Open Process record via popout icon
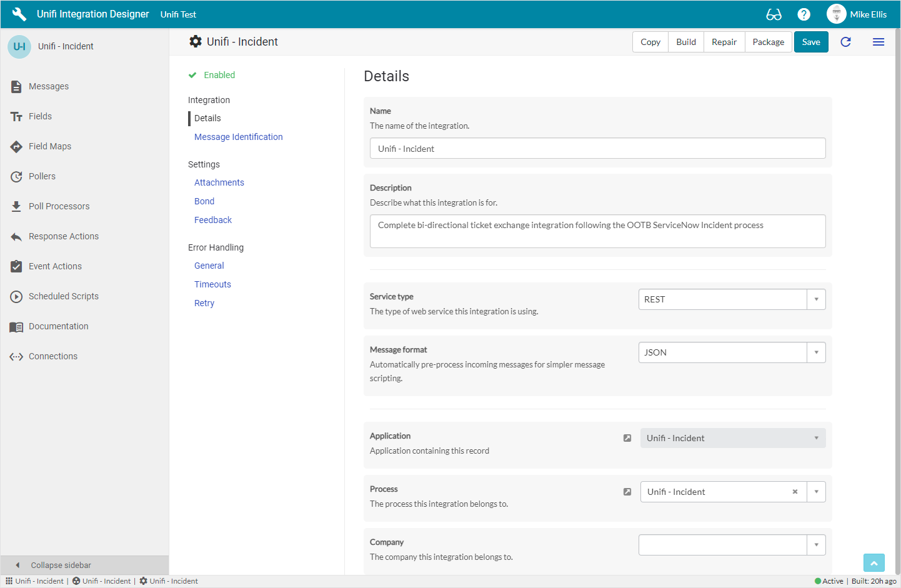Screen dimensions: 901x588 627,492
